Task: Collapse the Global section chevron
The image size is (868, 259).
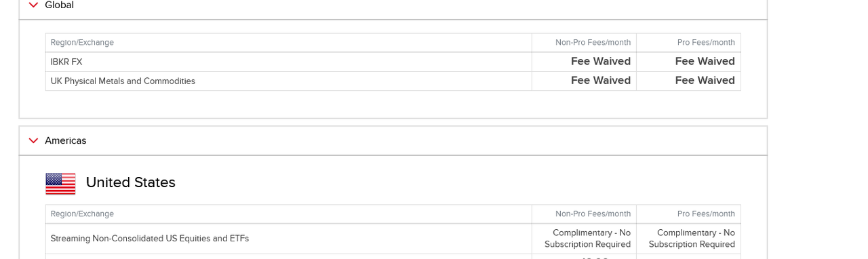Action: click(x=33, y=5)
